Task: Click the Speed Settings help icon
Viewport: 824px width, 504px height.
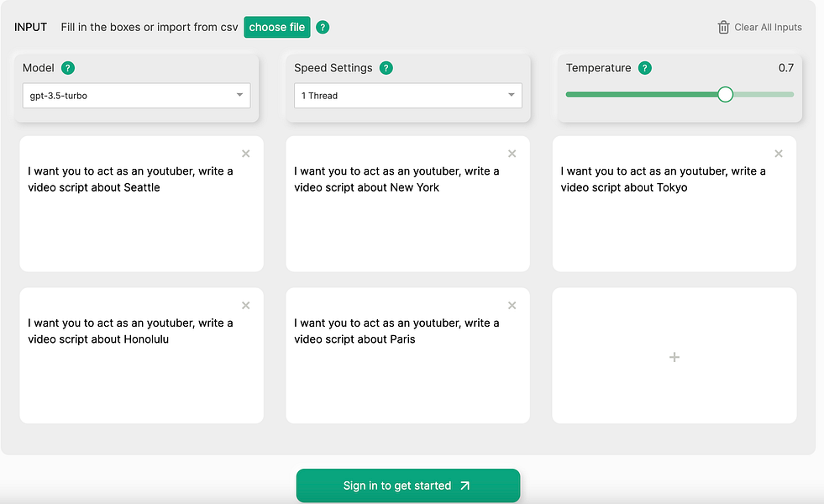Action: tap(386, 68)
